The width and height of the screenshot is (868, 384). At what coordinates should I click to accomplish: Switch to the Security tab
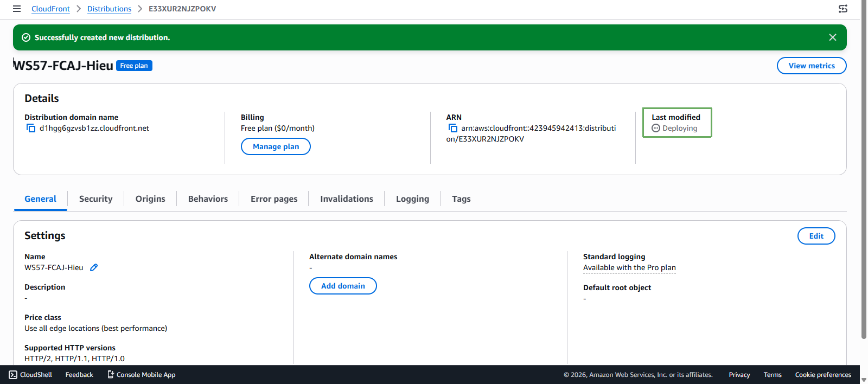click(x=96, y=199)
